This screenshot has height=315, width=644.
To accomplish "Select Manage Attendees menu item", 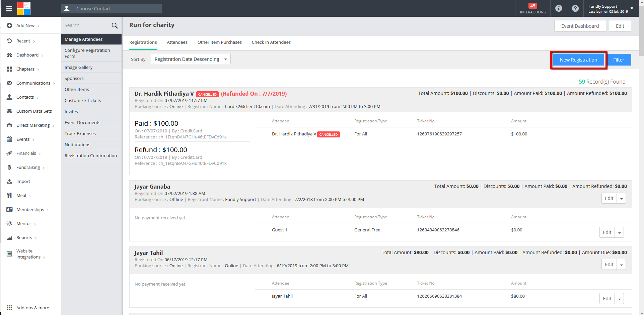I will pos(91,39).
